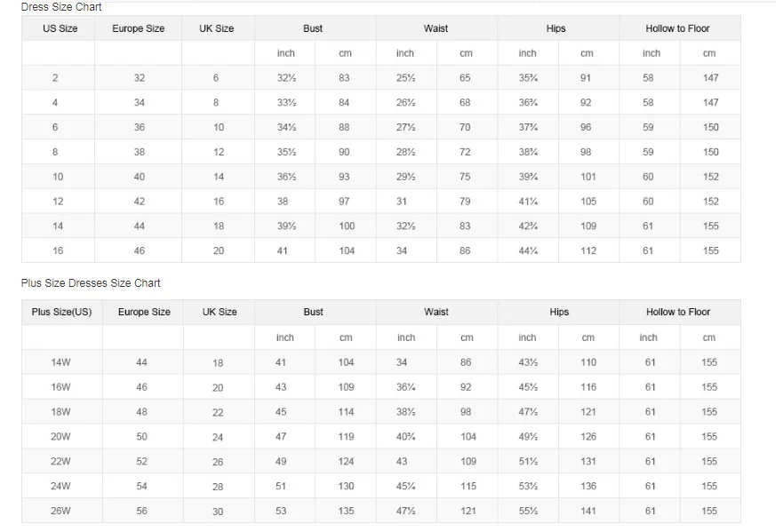Select the "Waist" header in the top table
The width and height of the screenshot is (776, 532).
[436, 28]
